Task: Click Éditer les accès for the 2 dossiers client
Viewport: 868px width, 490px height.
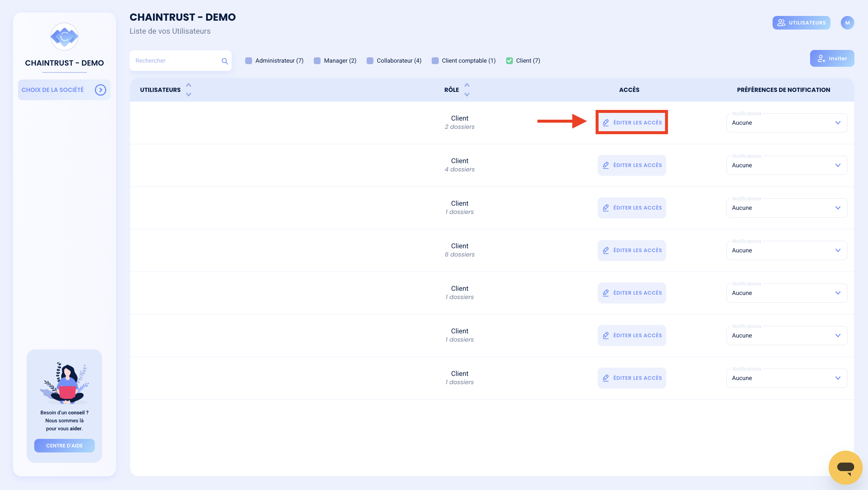Action: point(632,123)
